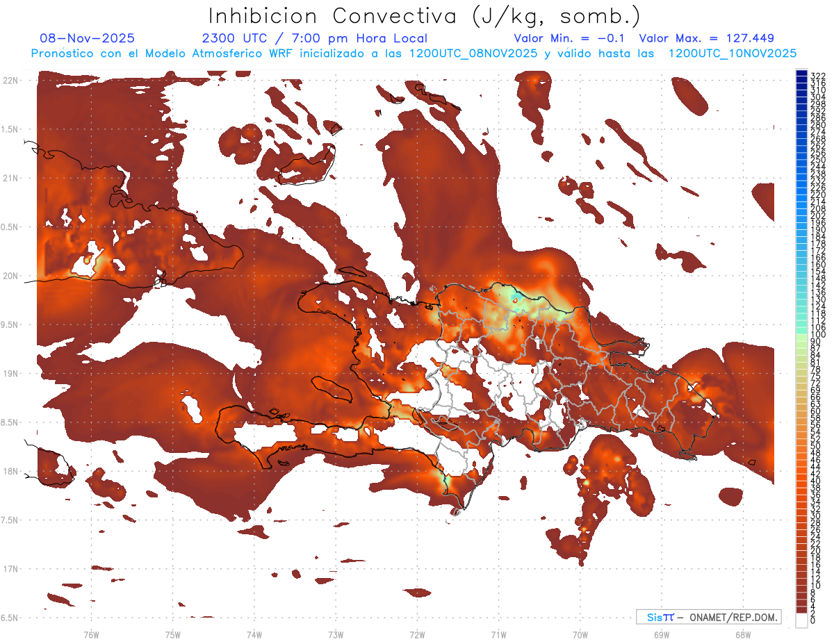Click the 74W longitude label

(254, 634)
